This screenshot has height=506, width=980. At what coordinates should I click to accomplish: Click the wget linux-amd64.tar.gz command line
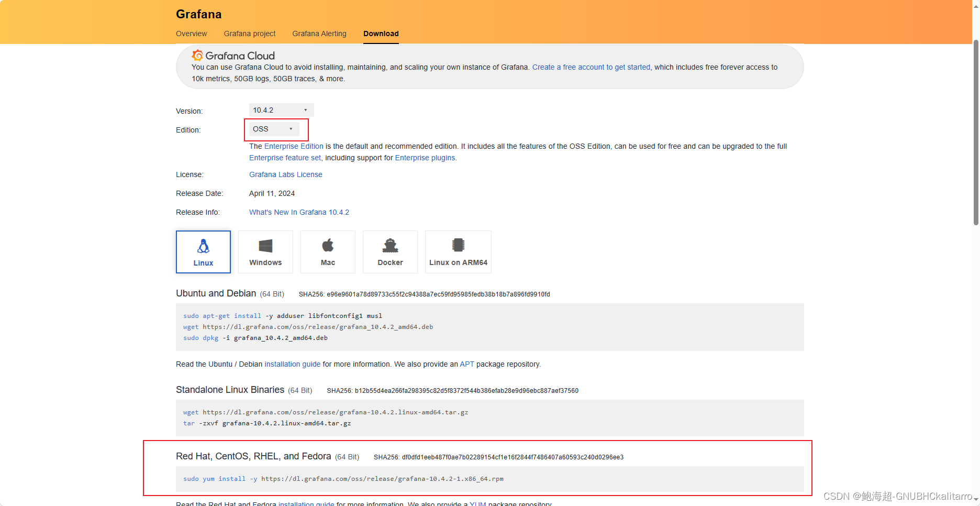point(326,412)
